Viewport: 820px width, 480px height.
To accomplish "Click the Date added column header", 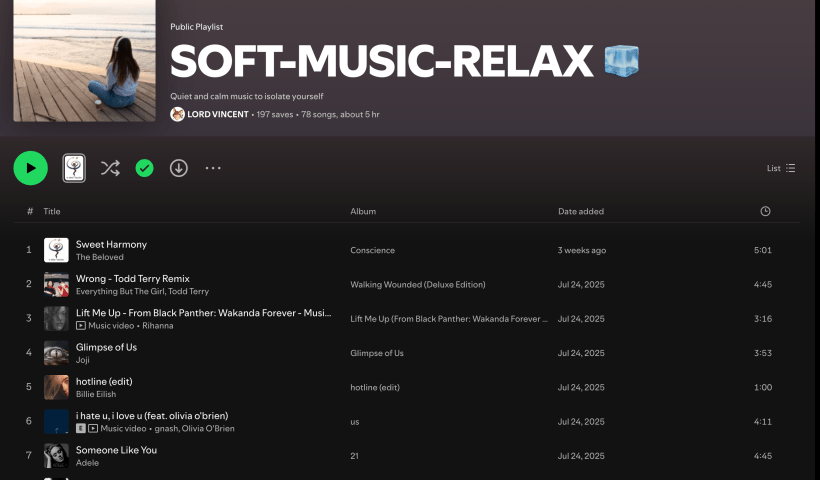I will click(580, 211).
